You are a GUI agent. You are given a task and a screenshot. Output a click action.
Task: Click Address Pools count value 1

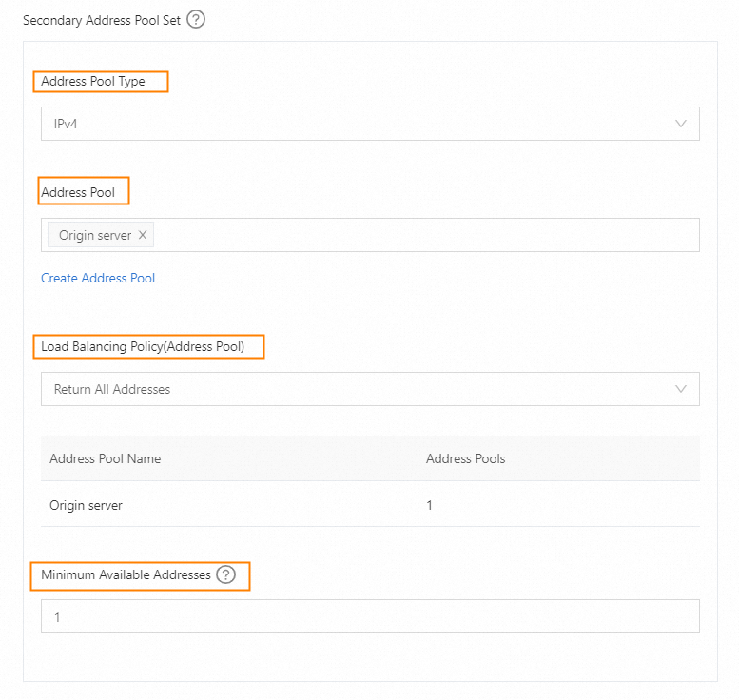coord(429,505)
